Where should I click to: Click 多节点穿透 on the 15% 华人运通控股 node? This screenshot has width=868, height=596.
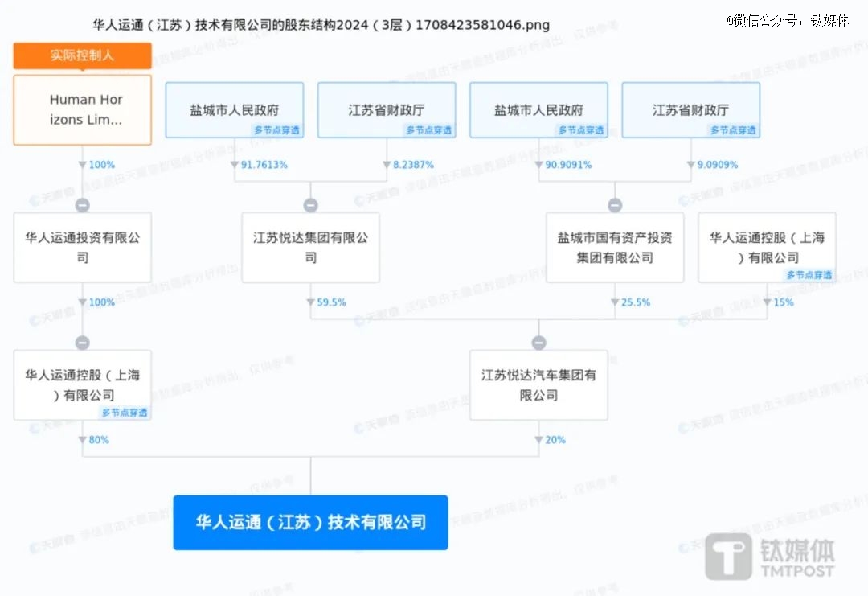point(809,275)
